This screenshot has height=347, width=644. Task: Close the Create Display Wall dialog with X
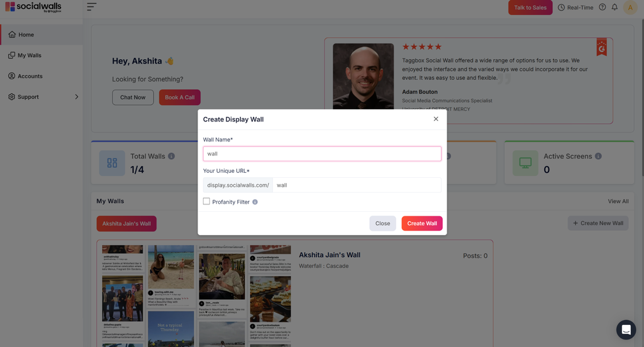pyautogui.click(x=436, y=119)
